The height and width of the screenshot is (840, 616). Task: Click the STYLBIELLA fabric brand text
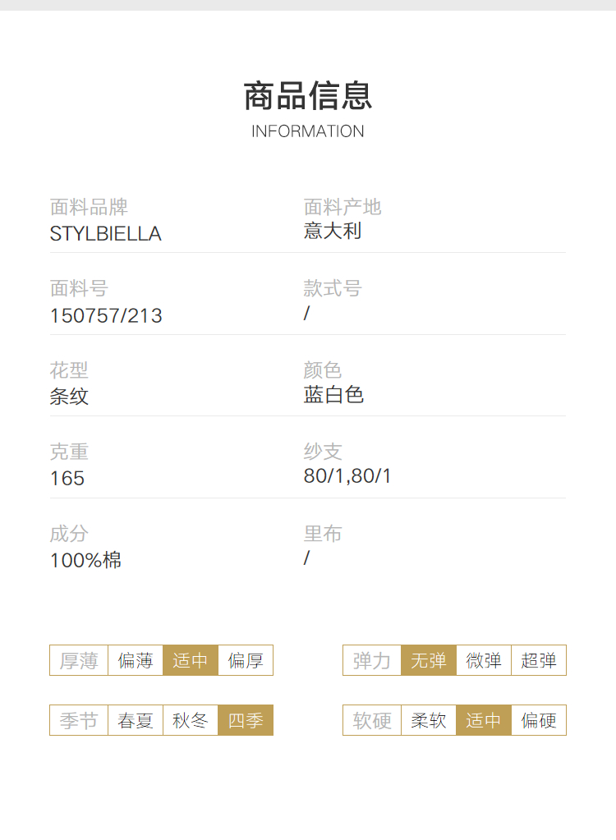pos(105,233)
